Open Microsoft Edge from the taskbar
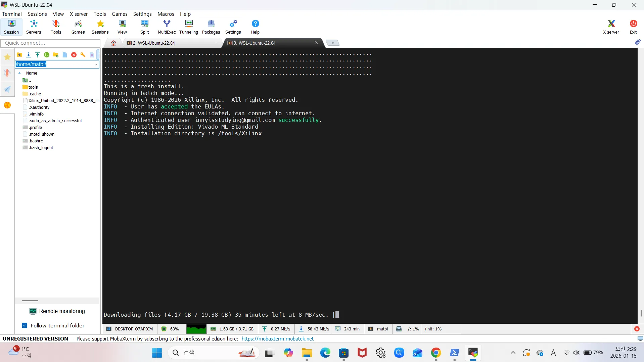The image size is (644, 362). 325,353
